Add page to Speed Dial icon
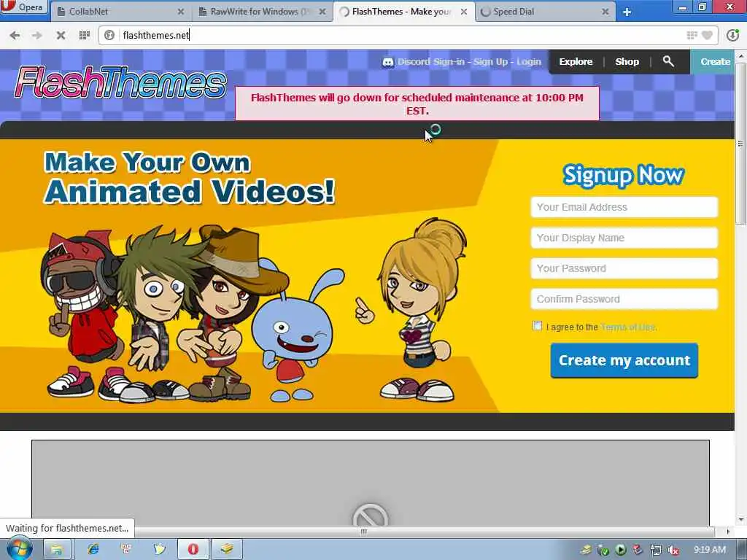This screenshot has width=747, height=560. point(692,35)
